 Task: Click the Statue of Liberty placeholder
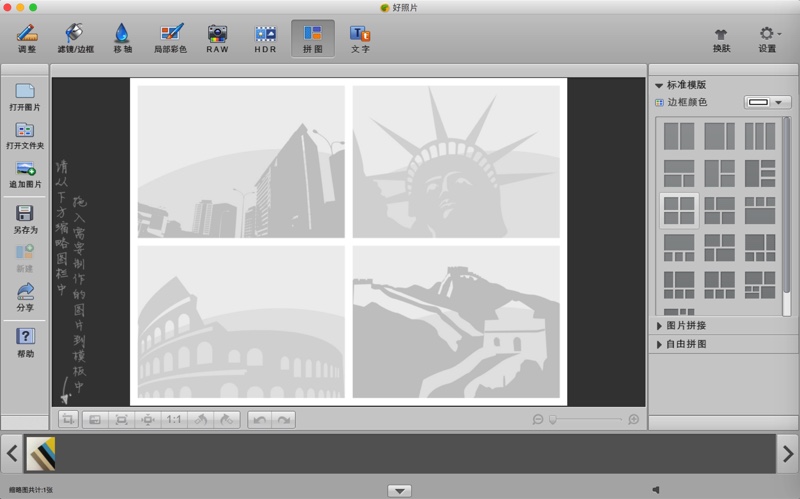coord(456,161)
